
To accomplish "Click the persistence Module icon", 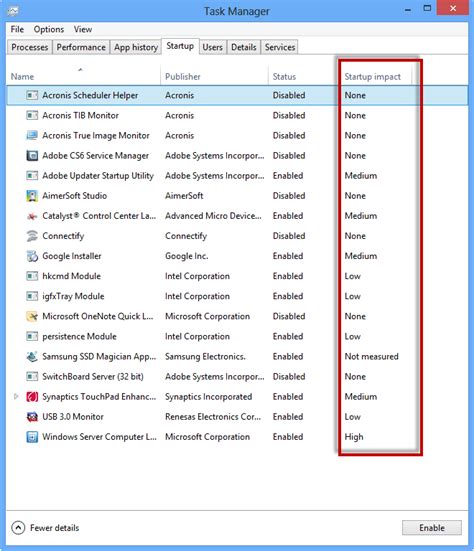I will pyautogui.click(x=32, y=336).
